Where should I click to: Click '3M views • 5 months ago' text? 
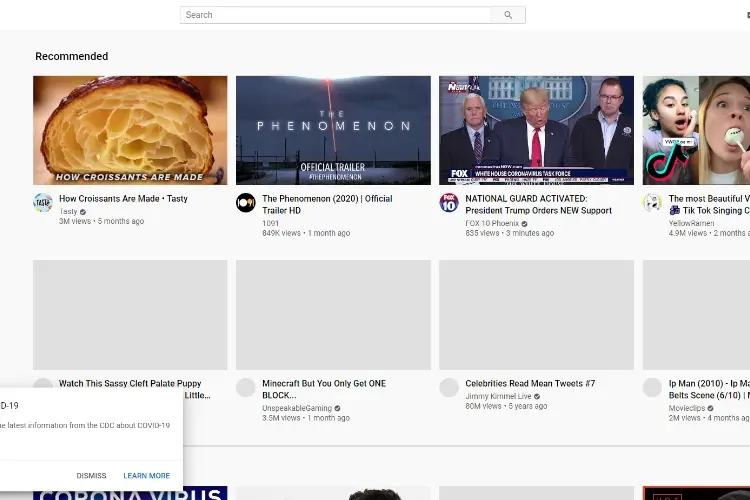coord(101,221)
